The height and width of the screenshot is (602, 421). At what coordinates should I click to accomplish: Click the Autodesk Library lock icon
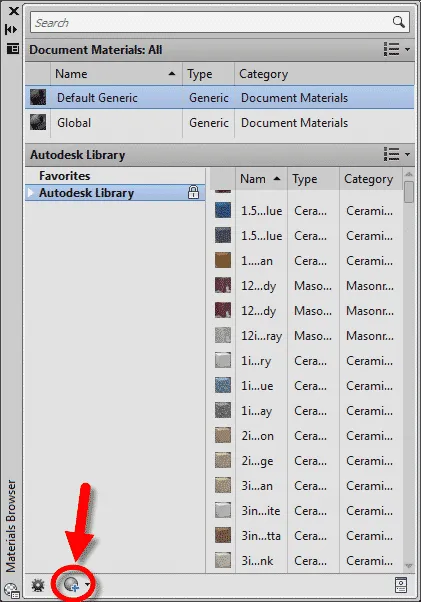(x=193, y=192)
